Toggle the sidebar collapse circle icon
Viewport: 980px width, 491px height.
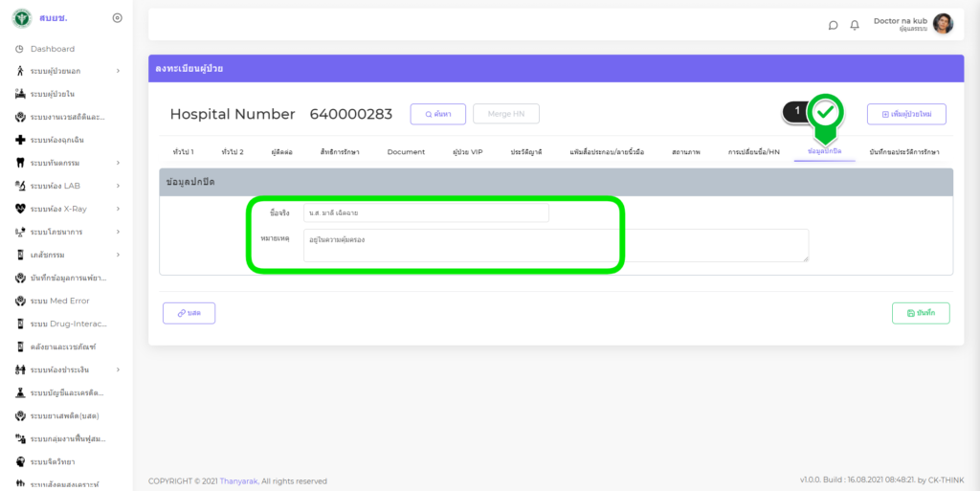(117, 17)
